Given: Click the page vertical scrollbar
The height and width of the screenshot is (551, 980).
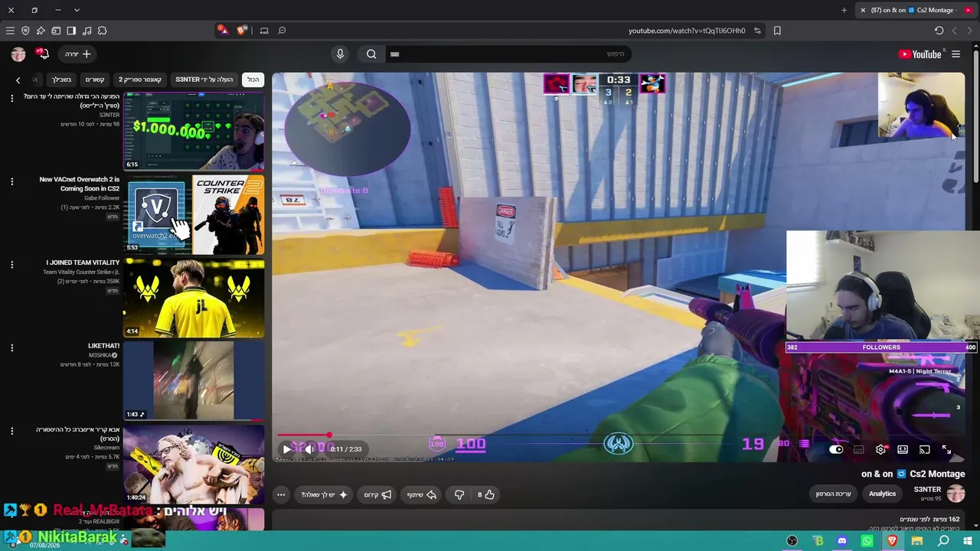Looking at the screenshot, I should pyautogui.click(x=975, y=115).
